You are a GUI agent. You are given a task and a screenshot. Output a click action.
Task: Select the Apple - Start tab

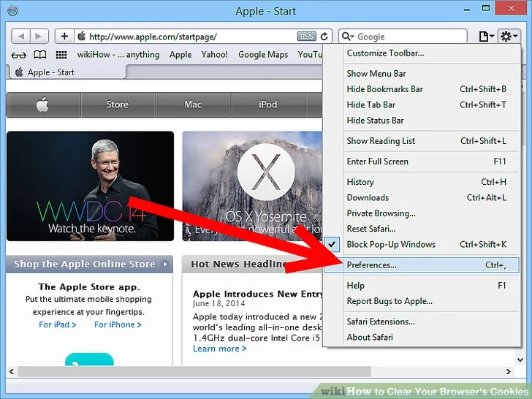click(66, 72)
